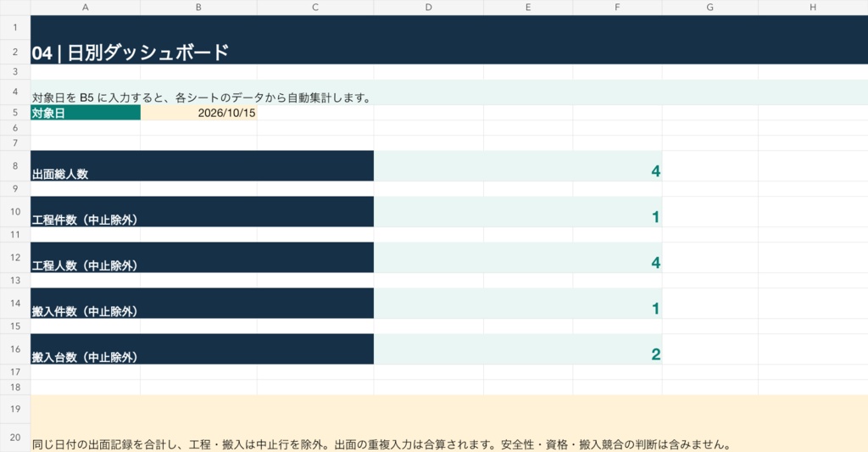
Task: Select column E header
Action: pyautogui.click(x=528, y=7)
